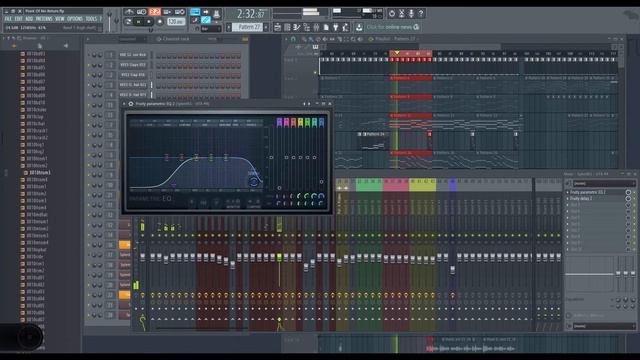Toggle the playlist magnet snap icon
Image resolution: width=640 pixels, height=360 pixels.
pyautogui.click(x=293, y=39)
